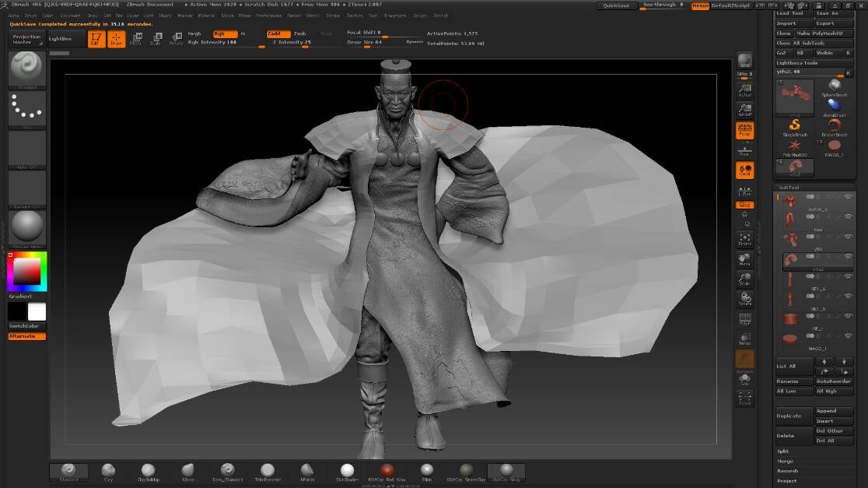Viewport: 868px width, 488px height.
Task: Hide the top subtool with its eye icon
Action: tap(848, 197)
